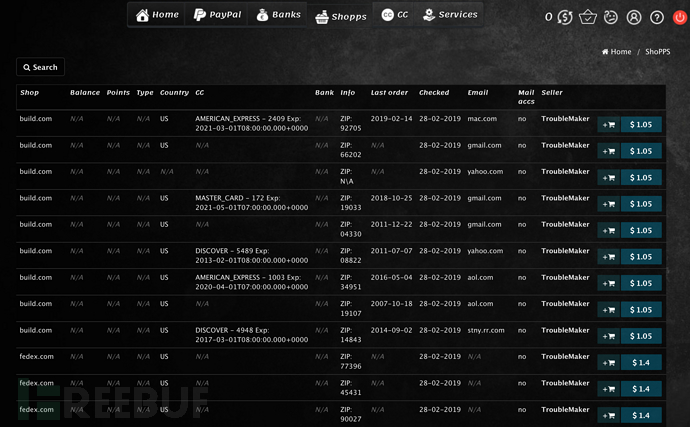This screenshot has height=427, width=690.
Task: Follow the Home breadcrumb link
Action: 617,52
